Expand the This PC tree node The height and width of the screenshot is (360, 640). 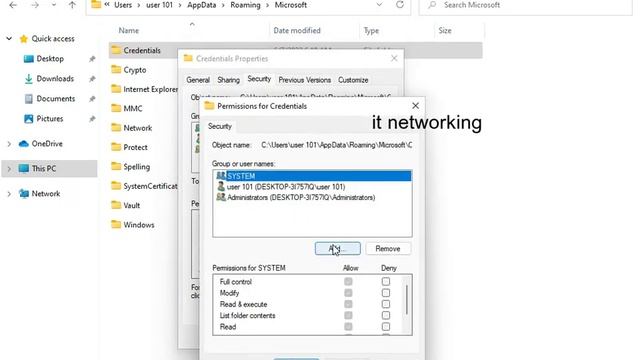(x=9, y=169)
